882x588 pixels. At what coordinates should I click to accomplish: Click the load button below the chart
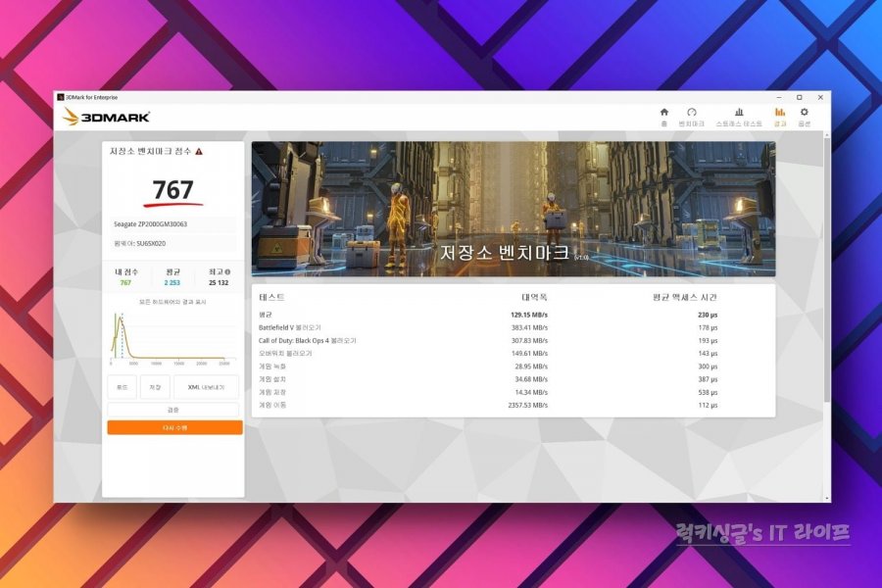tap(122, 387)
